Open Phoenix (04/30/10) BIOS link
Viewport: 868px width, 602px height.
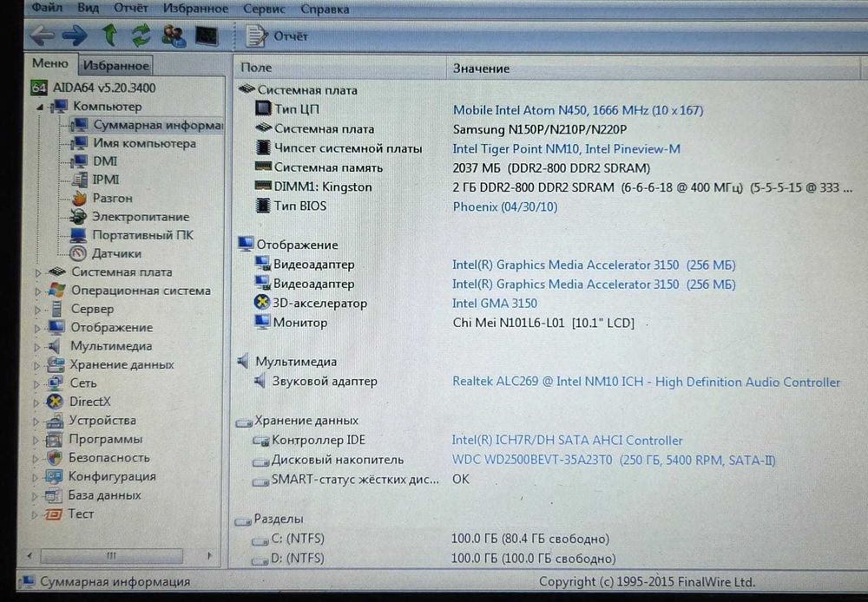[505, 206]
